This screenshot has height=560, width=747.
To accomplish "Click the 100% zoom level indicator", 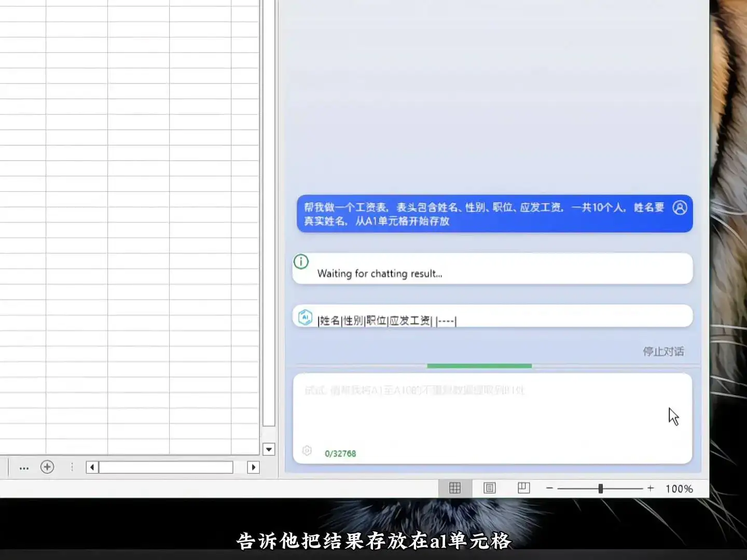I will 680,488.
